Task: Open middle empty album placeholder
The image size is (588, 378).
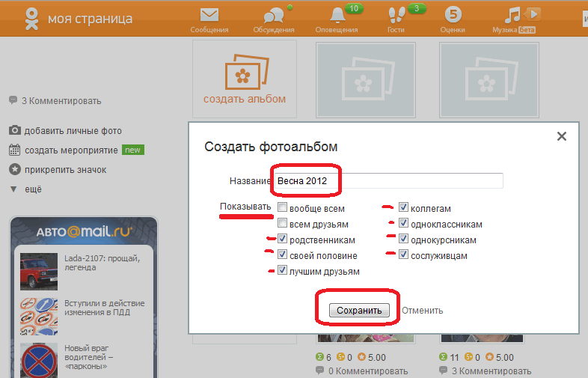Action: pos(366,80)
